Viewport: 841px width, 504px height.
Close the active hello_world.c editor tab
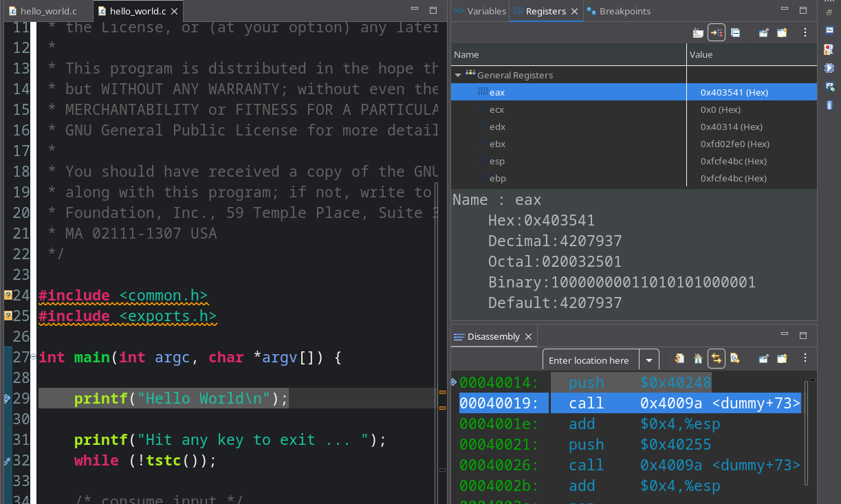(175, 12)
